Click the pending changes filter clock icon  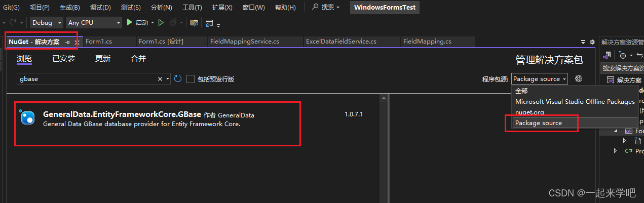tap(623, 55)
